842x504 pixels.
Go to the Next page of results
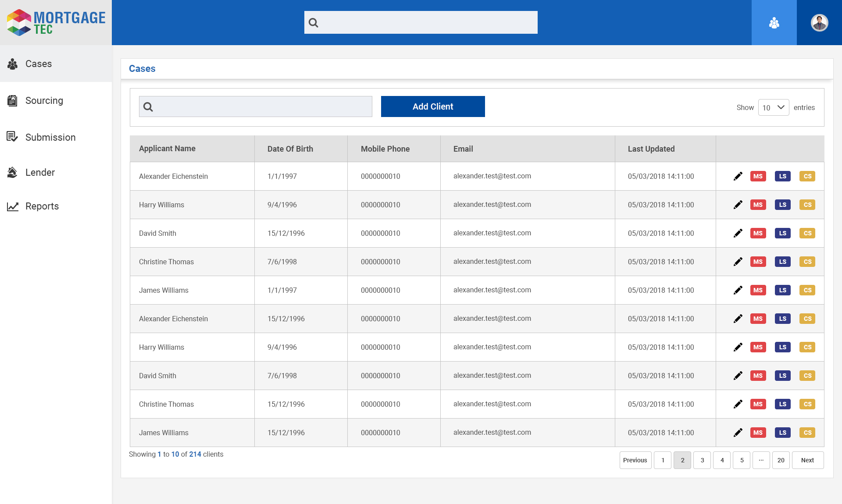(807, 460)
